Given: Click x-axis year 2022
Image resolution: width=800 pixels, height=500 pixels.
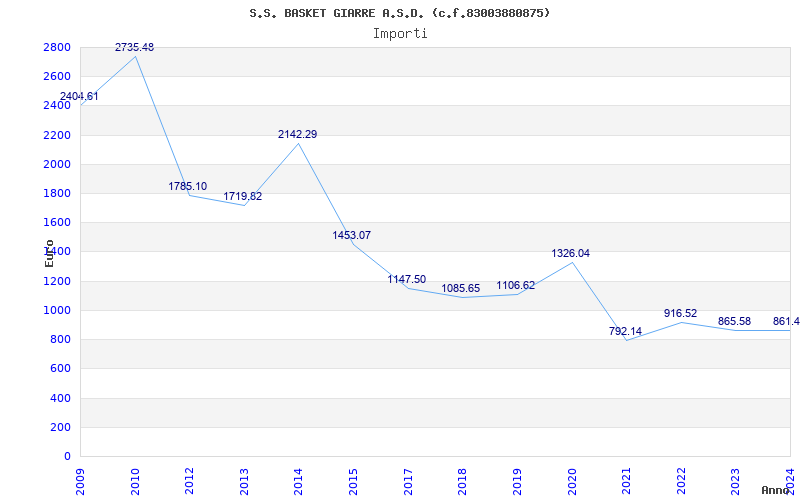Looking at the screenshot, I should 681,481.
